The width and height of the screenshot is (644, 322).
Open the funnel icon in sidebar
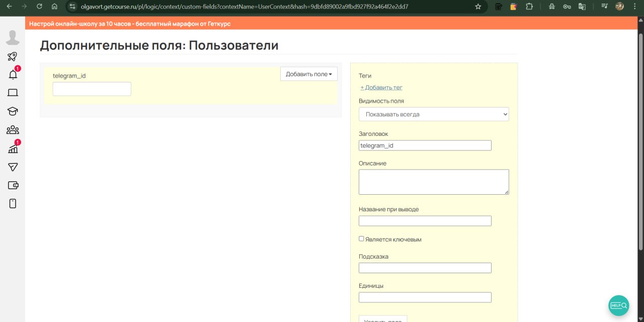(13, 167)
